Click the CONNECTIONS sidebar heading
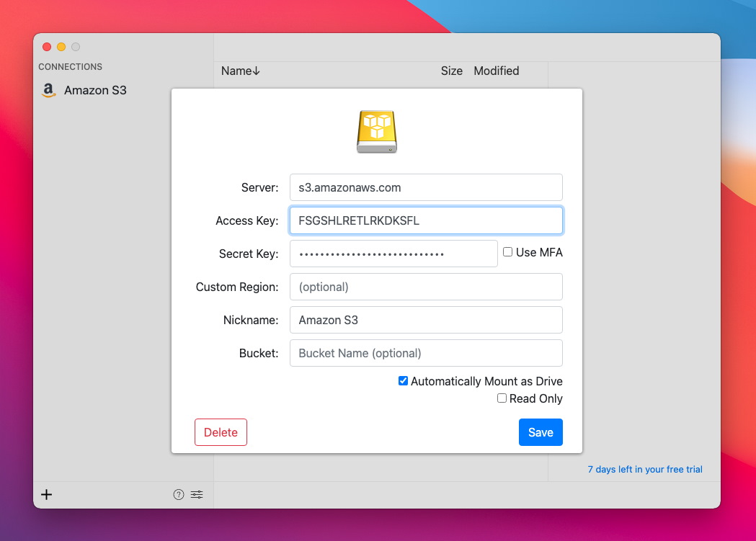This screenshot has height=541, width=756. click(71, 66)
